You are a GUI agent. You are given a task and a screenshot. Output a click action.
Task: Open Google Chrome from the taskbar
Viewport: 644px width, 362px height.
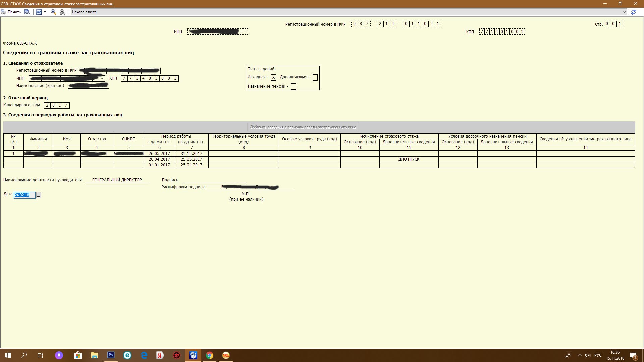pos(210,355)
